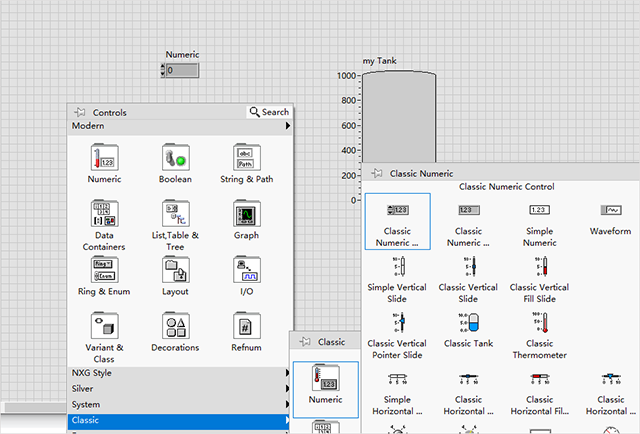640x434 pixels.
Task: Open the Ring & Enum palette
Action: tap(104, 271)
